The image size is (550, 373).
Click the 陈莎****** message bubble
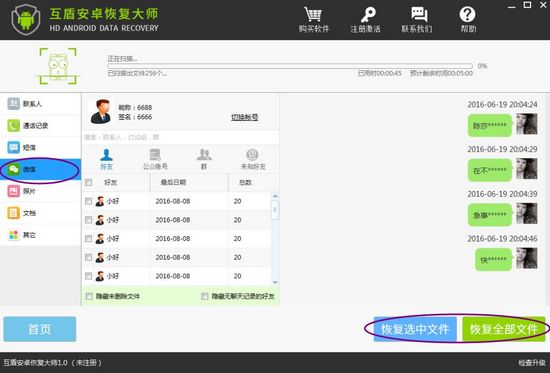(x=490, y=125)
